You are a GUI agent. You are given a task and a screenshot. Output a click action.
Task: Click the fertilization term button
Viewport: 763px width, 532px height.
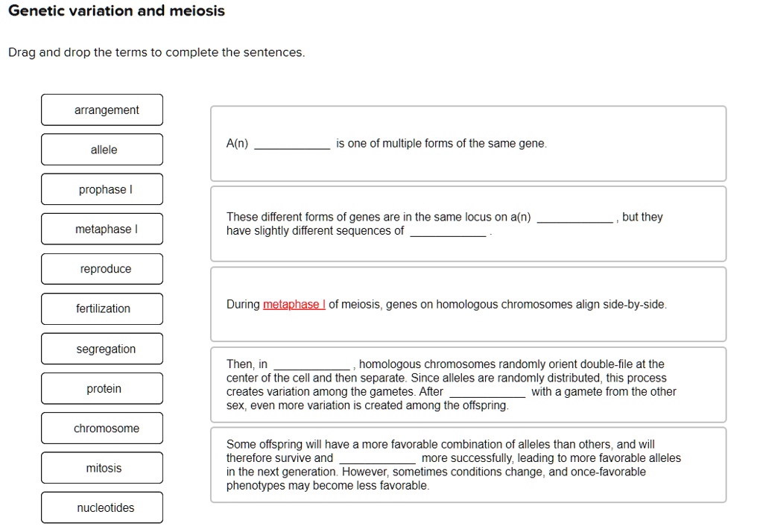pos(101,308)
